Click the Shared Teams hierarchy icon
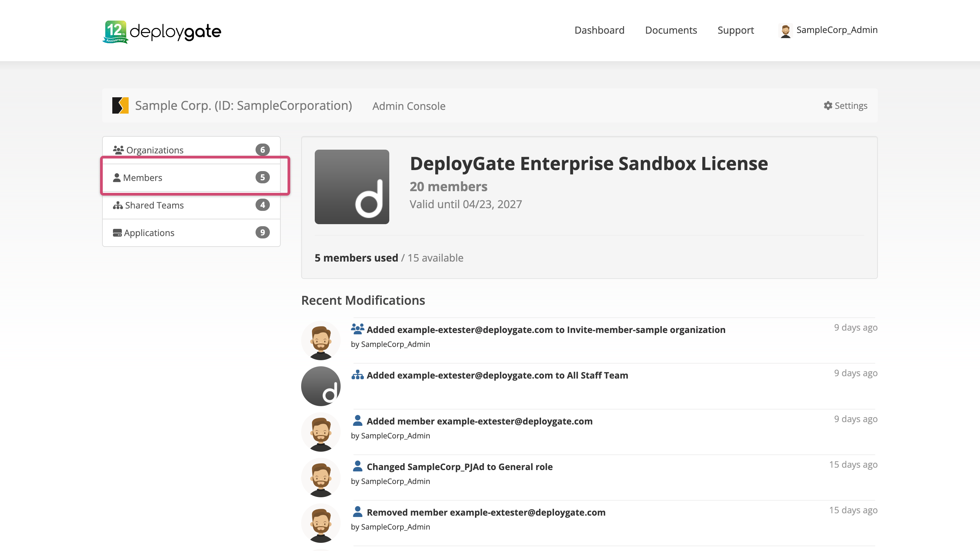The height and width of the screenshot is (551, 980). 117,205
